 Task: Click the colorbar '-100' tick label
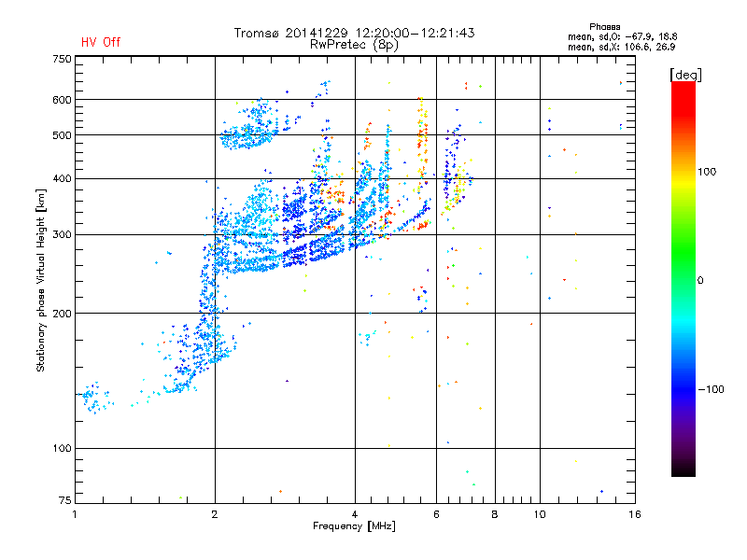[x=711, y=389]
